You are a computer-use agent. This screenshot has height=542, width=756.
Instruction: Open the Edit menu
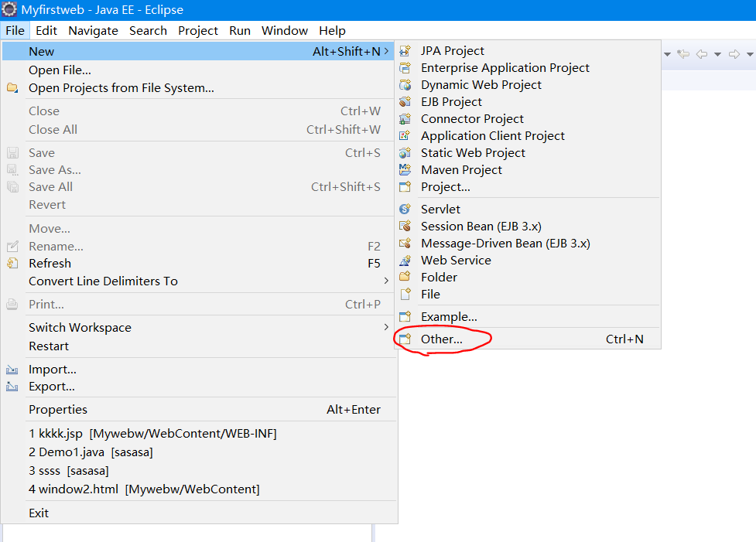click(x=46, y=30)
